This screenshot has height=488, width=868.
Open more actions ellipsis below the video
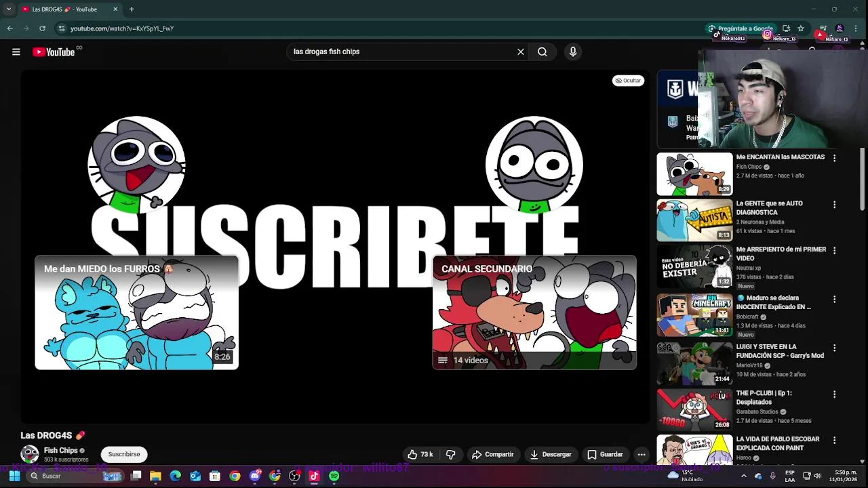coord(642,454)
